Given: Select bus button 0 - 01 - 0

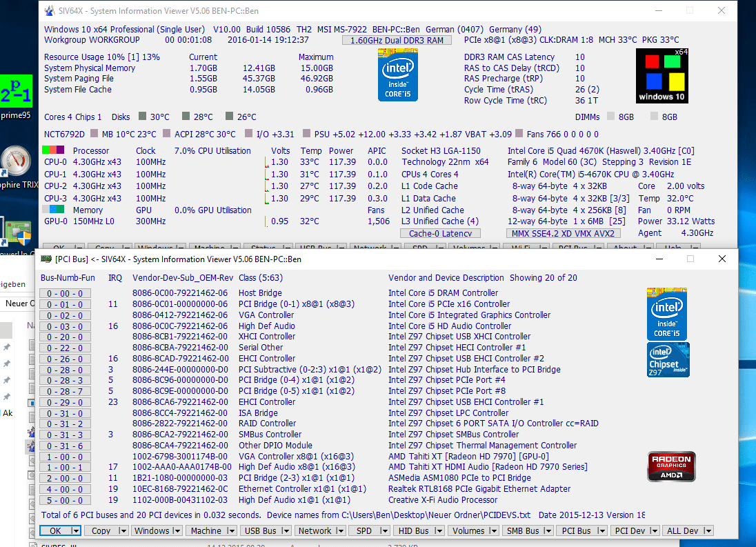Looking at the screenshot, I should pos(65,304).
